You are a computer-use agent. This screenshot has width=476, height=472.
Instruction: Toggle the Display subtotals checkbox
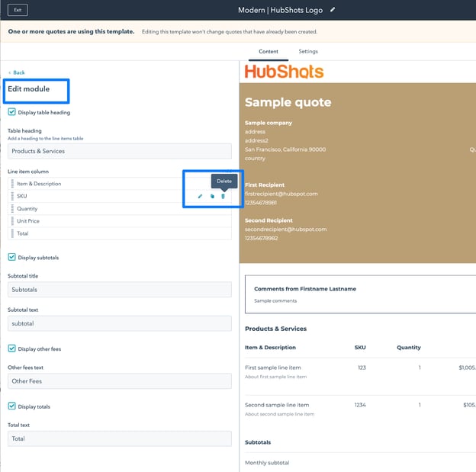click(12, 258)
